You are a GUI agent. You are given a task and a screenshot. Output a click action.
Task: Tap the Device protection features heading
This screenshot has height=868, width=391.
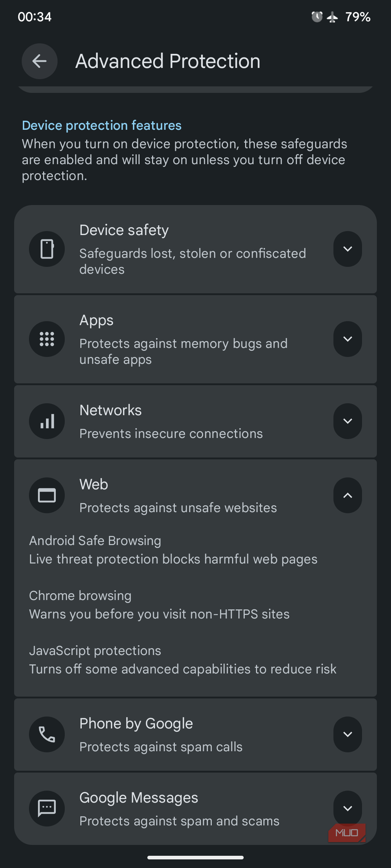pyautogui.click(x=102, y=125)
